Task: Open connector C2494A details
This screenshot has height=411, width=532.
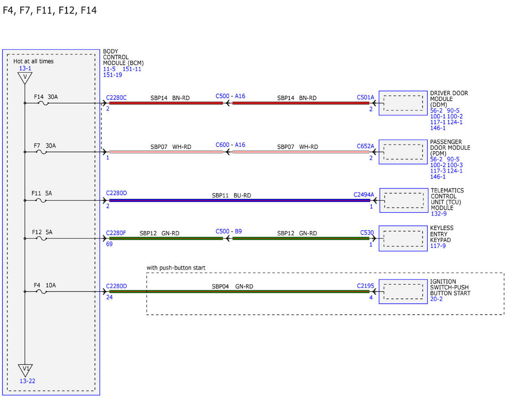Action: [x=364, y=194]
